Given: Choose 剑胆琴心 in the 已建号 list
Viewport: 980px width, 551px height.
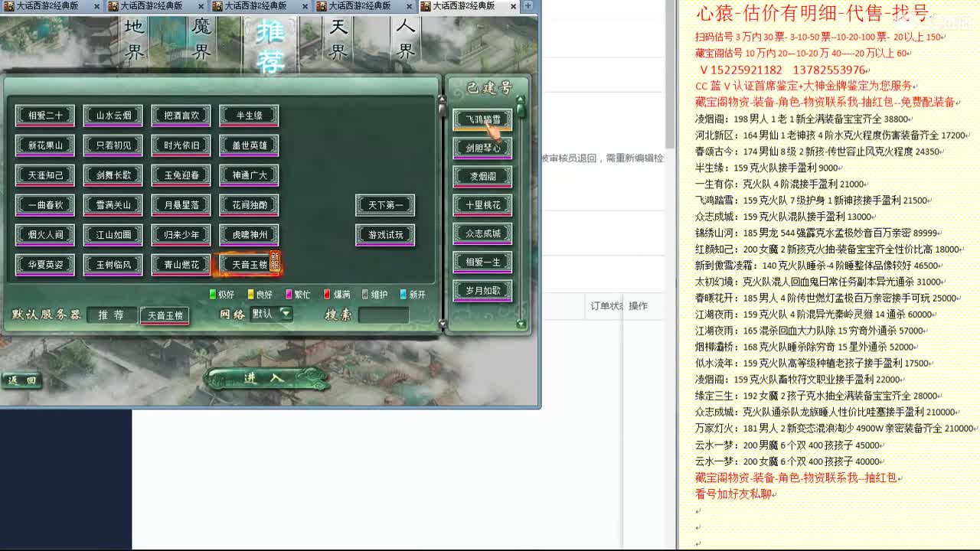Looking at the screenshot, I should [x=482, y=148].
